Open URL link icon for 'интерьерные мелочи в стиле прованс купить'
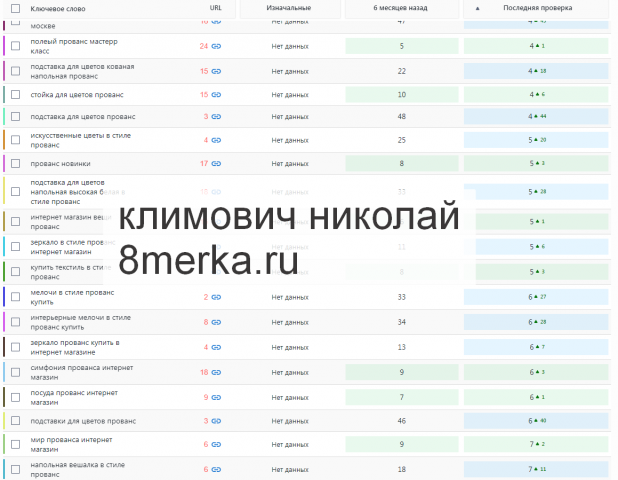Screen dimensions: 618x480 (216, 322)
